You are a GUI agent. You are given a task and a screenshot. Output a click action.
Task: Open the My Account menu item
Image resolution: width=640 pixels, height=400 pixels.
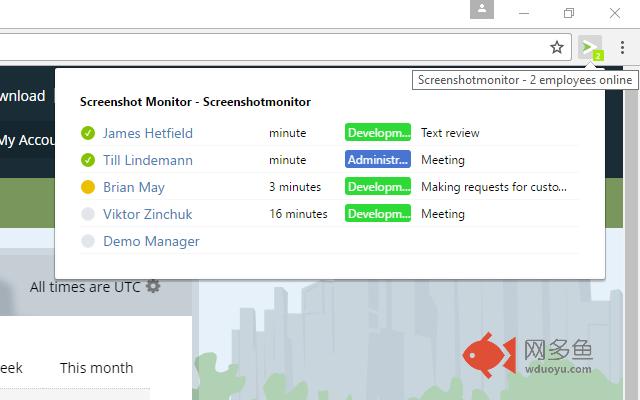click(27, 140)
